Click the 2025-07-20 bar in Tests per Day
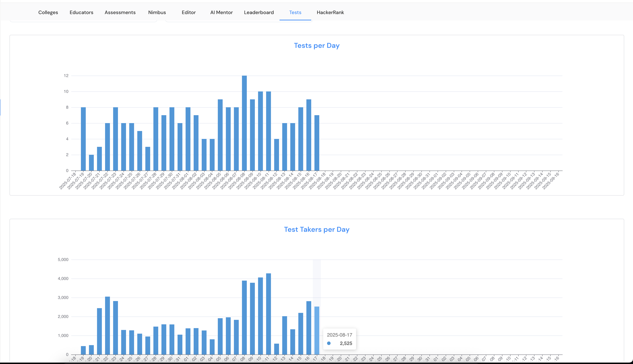 point(91,163)
